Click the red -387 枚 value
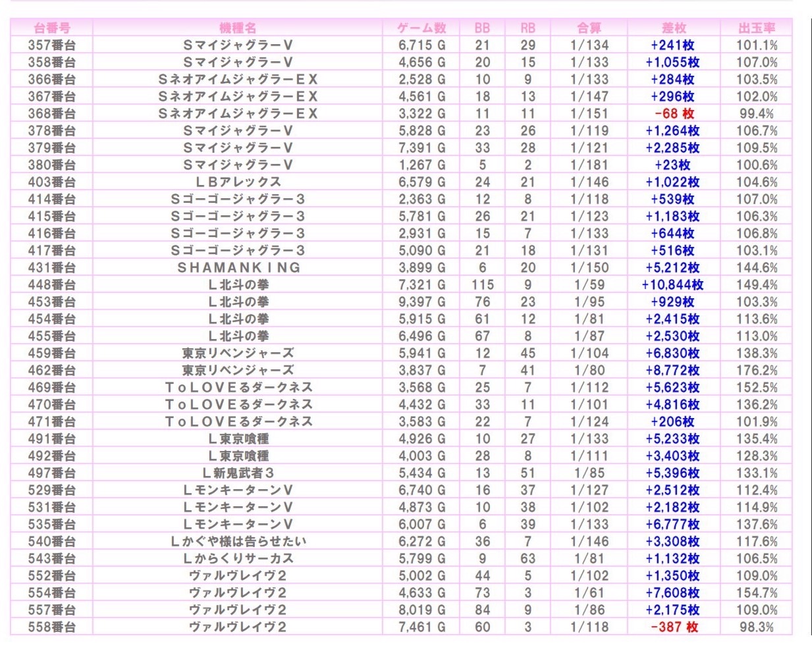 [674, 627]
